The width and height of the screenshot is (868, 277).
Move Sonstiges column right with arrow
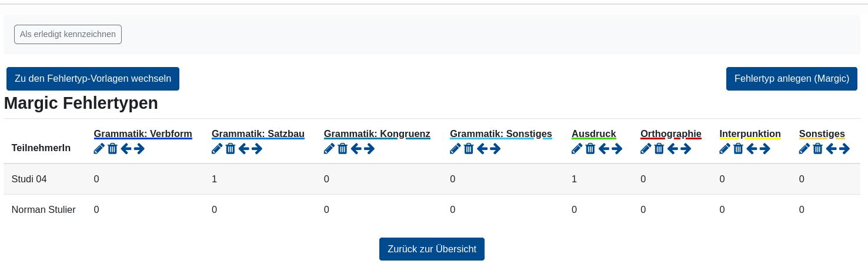[844, 149]
